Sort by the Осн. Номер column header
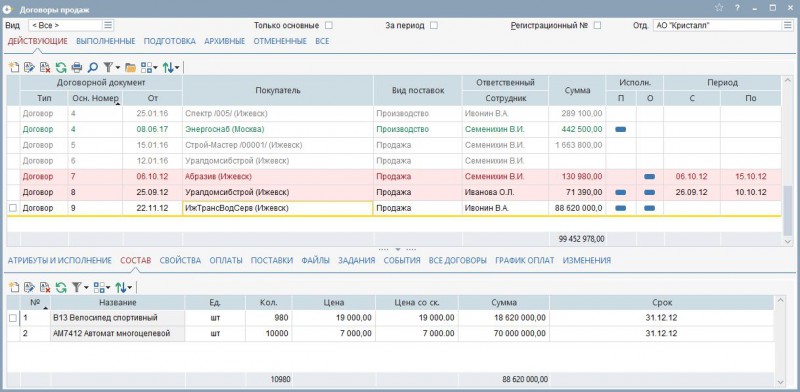 95,98
